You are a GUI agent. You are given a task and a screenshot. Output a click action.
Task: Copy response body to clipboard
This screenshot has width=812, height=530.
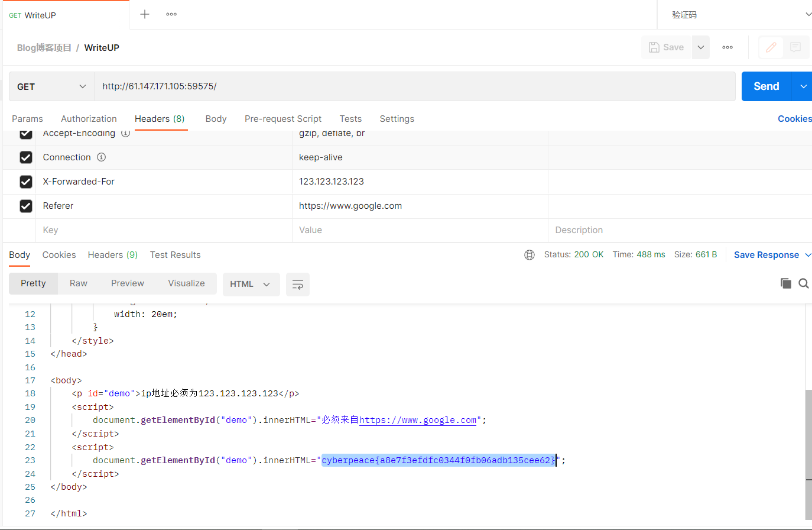(x=786, y=283)
